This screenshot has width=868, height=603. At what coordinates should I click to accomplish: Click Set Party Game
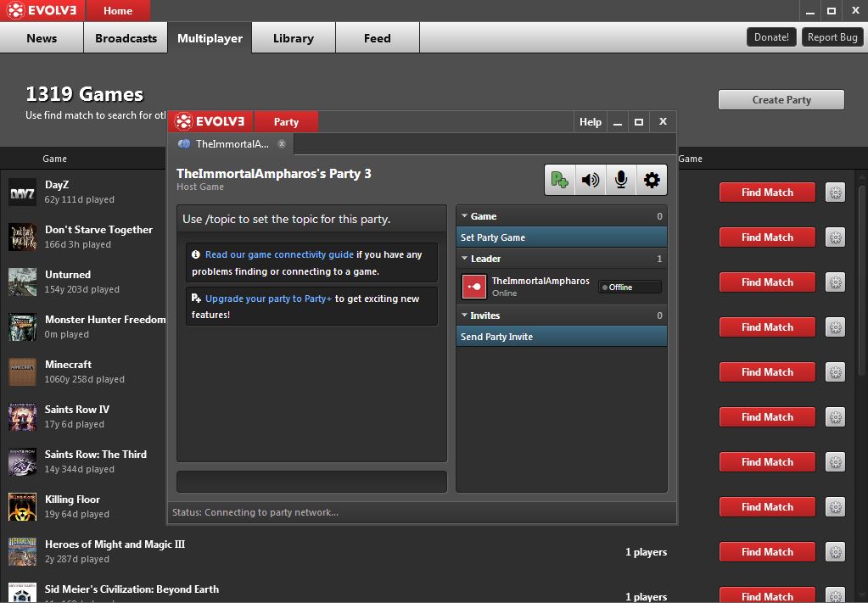point(562,237)
